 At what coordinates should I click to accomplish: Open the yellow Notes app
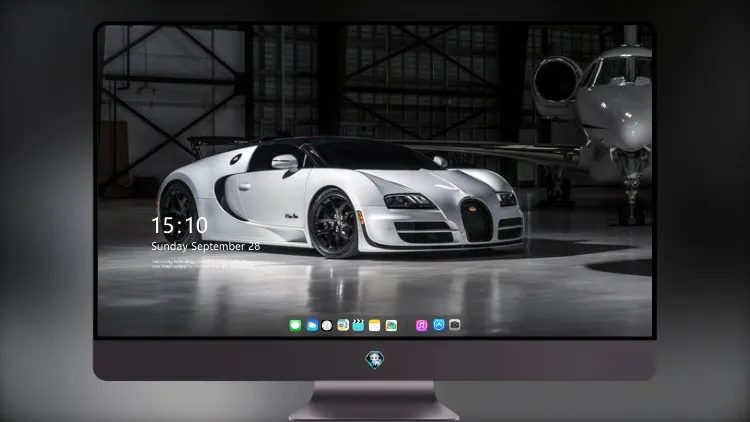click(x=375, y=325)
